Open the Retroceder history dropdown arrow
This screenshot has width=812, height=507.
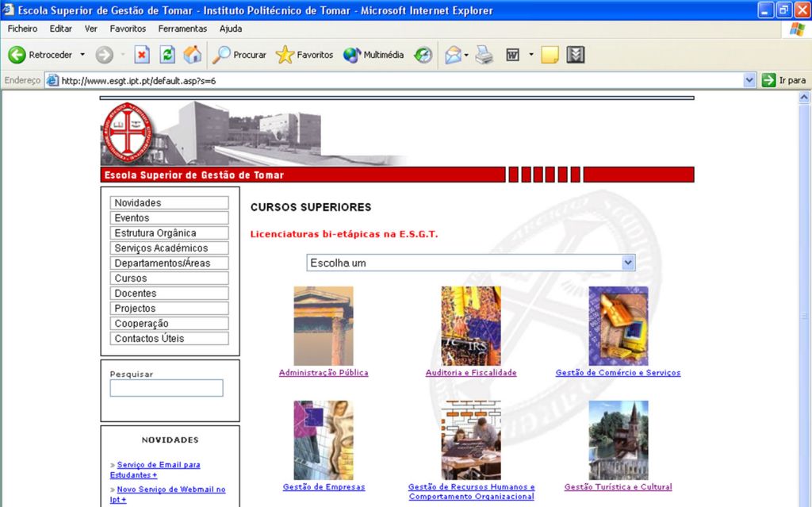[82, 55]
